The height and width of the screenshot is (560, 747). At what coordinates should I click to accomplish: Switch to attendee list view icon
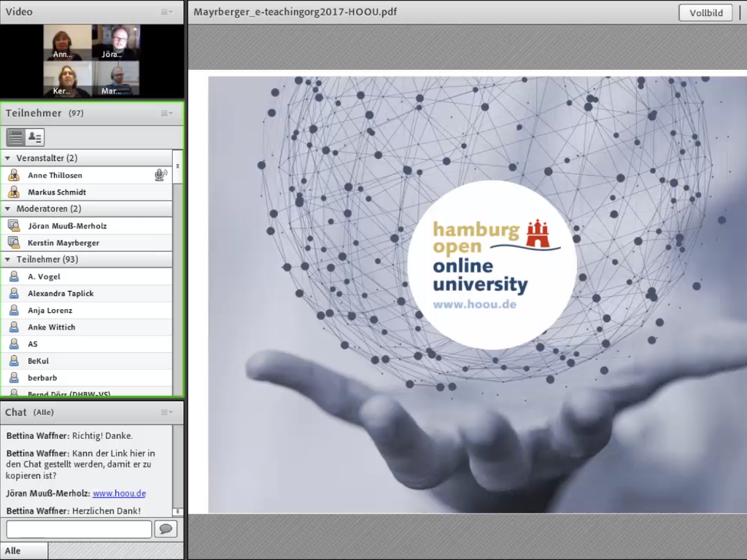coord(15,138)
